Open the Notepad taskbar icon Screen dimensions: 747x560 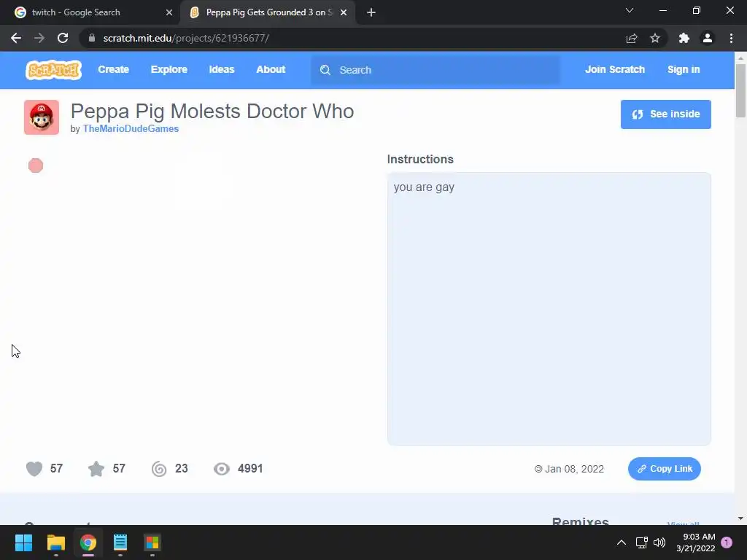[x=120, y=542]
